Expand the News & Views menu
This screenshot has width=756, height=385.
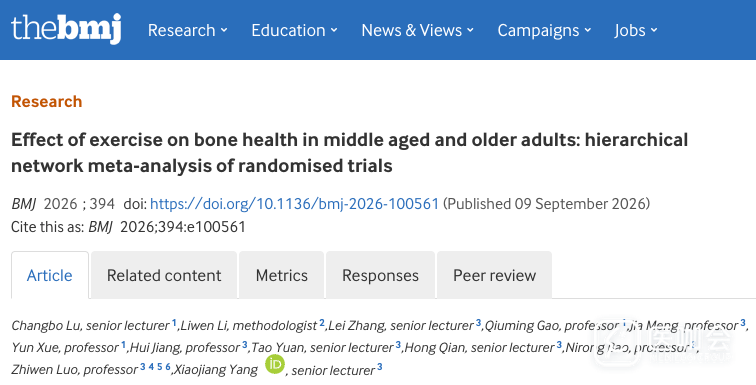click(x=418, y=30)
